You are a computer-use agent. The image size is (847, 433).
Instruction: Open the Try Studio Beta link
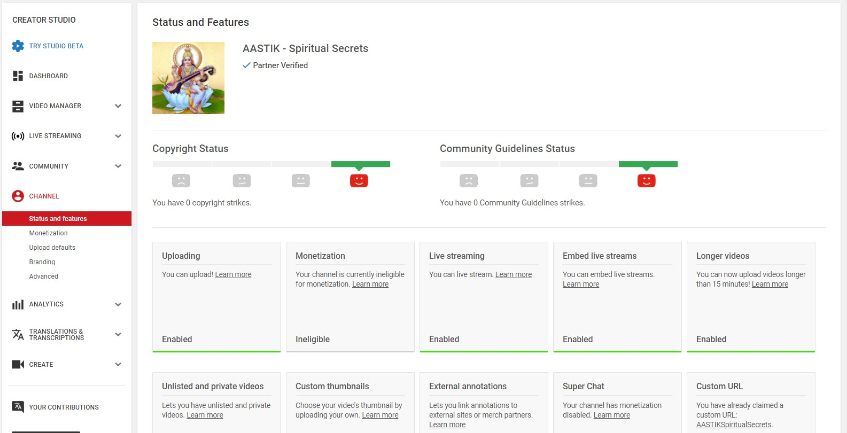[x=56, y=46]
